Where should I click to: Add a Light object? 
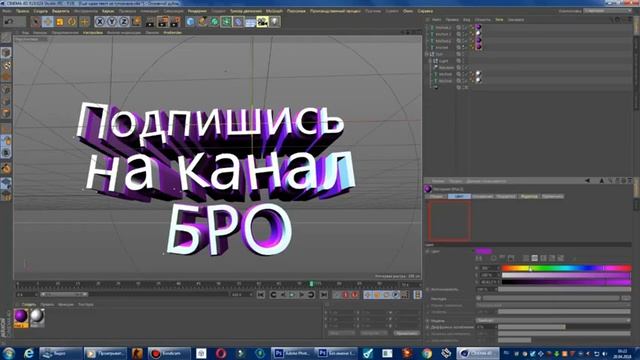click(x=275, y=22)
